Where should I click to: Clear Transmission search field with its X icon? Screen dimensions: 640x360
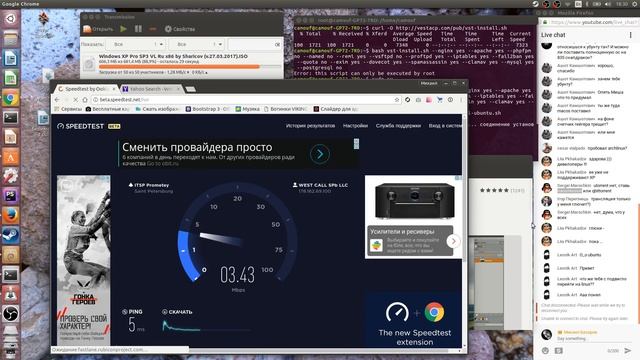point(278,44)
